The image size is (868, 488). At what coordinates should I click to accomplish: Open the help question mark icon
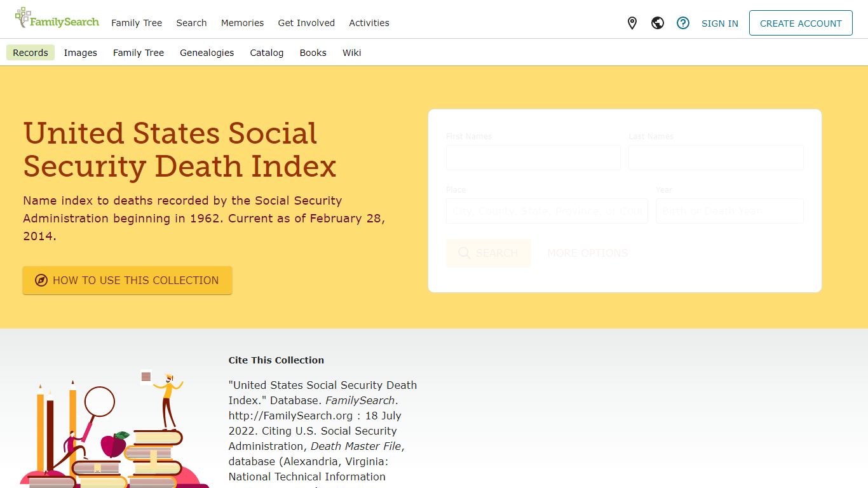(683, 23)
